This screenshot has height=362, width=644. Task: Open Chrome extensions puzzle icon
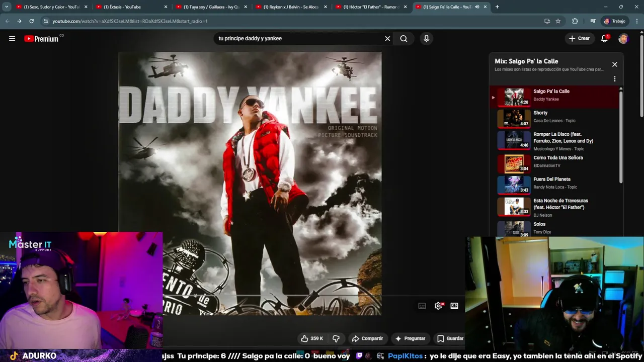[x=575, y=21]
